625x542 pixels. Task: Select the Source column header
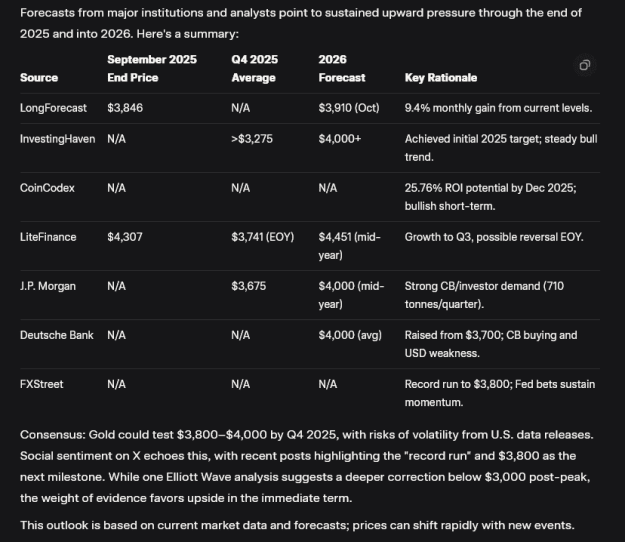39,78
